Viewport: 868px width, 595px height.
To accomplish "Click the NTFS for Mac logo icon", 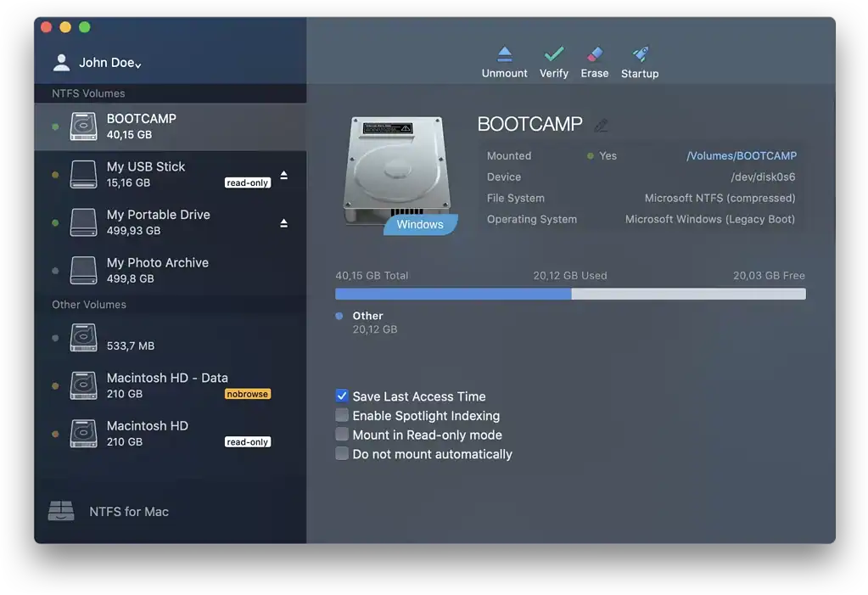I will [x=61, y=511].
